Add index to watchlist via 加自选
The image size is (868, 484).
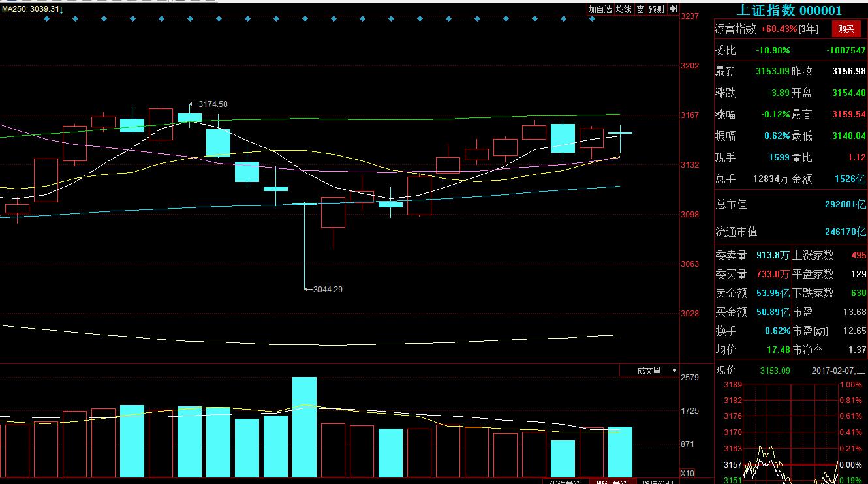tap(600, 9)
